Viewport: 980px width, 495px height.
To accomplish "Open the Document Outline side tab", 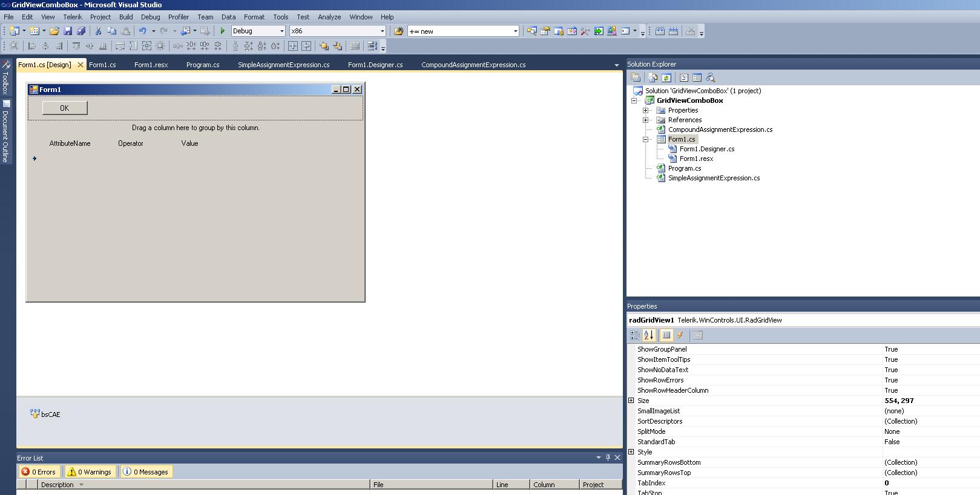I will point(5,131).
